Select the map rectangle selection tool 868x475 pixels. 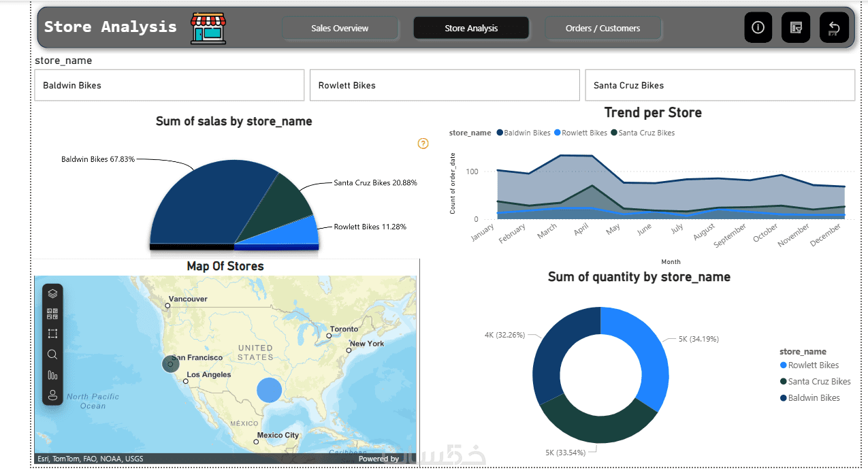(52, 333)
